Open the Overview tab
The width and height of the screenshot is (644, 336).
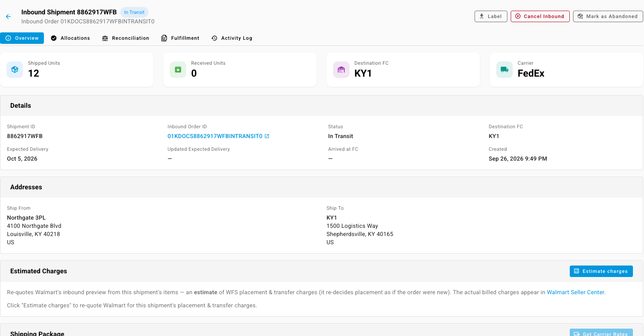pos(22,38)
